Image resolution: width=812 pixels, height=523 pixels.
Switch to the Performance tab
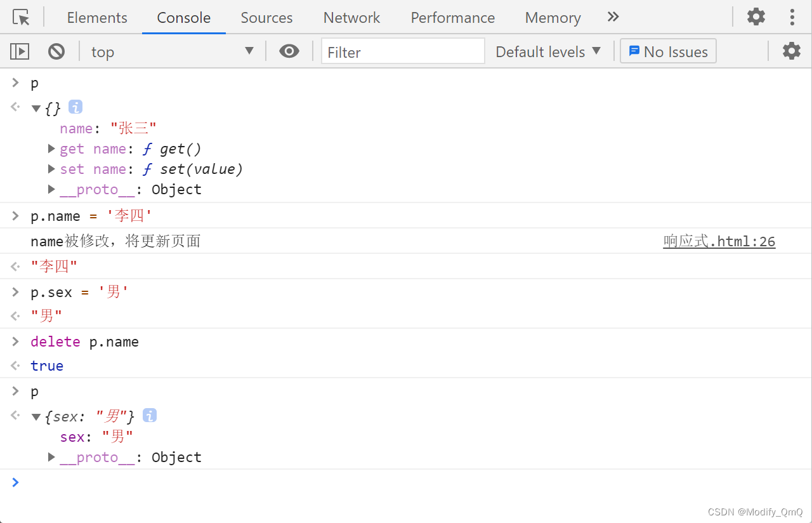[x=452, y=18]
